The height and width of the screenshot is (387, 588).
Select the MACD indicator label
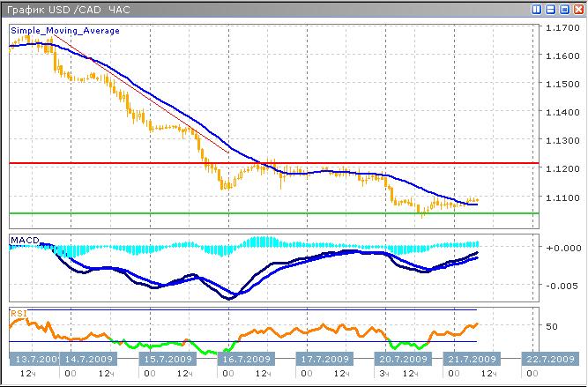[25, 240]
